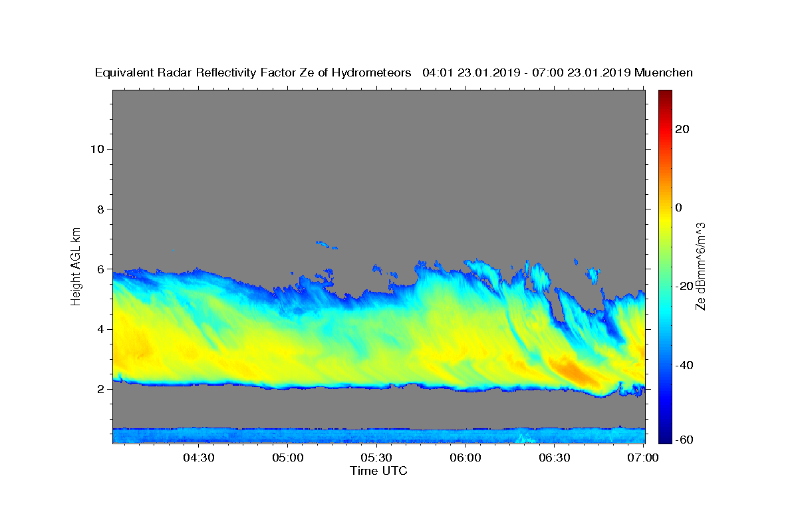Click the height label '6' on y-axis

click(99, 269)
